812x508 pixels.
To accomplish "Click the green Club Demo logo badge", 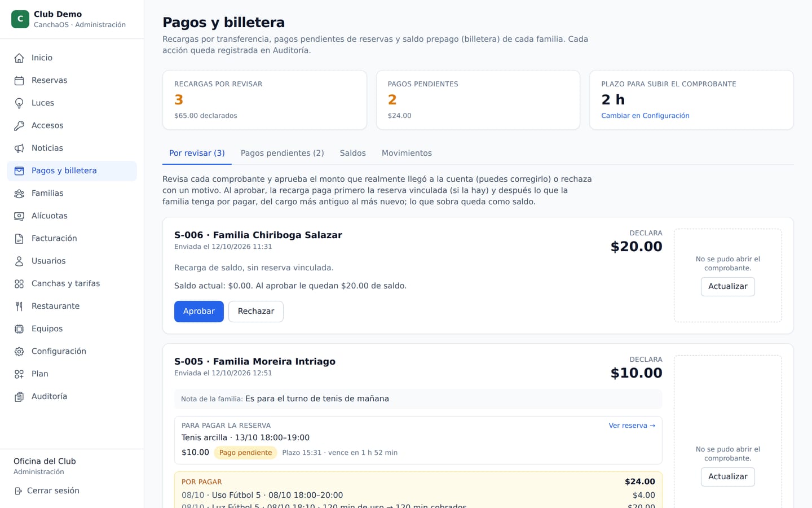I will (20, 19).
